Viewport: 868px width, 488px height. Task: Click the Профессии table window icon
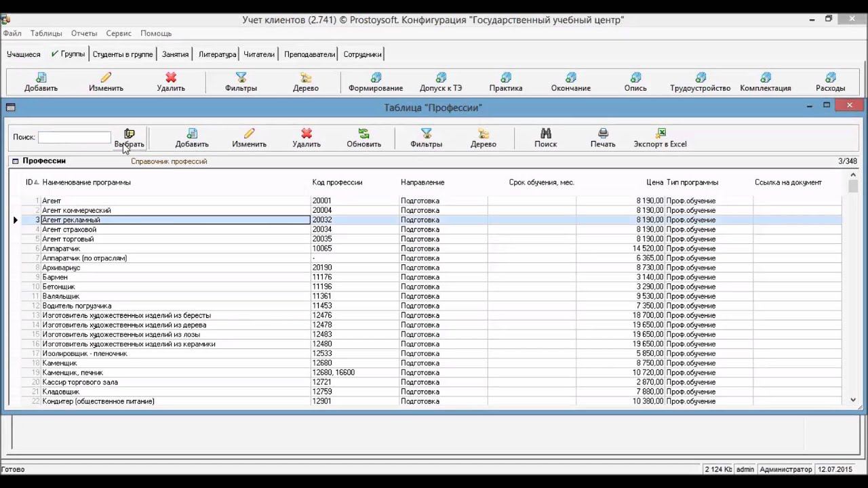coord(10,107)
